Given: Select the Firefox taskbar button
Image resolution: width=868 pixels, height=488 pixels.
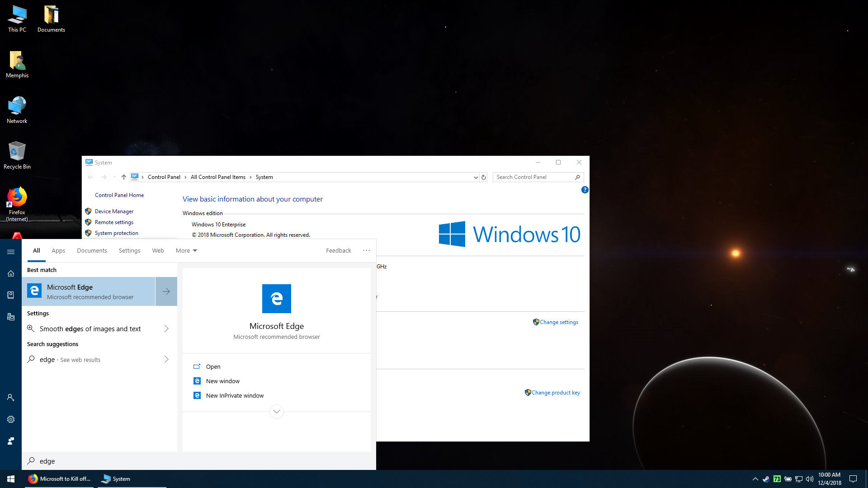Looking at the screenshot, I should click(x=59, y=479).
